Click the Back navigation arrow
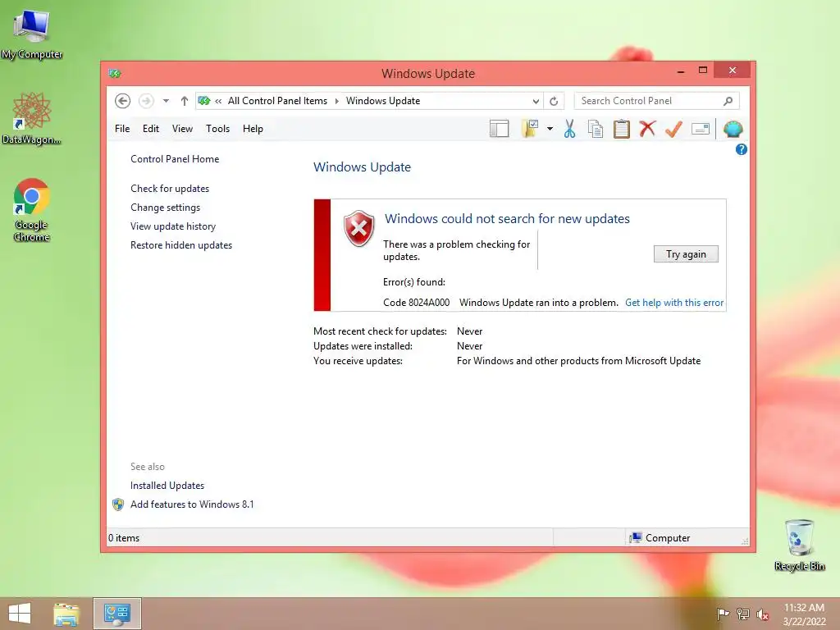840x630 pixels. 122,101
